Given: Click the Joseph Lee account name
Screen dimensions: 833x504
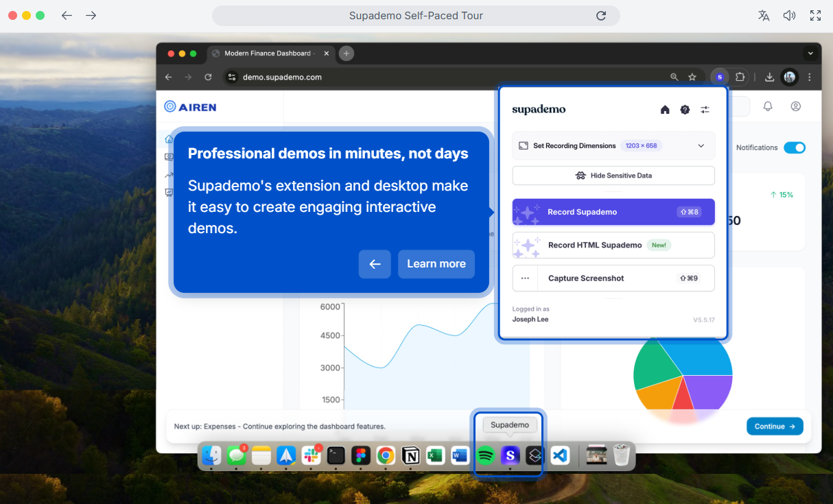Looking at the screenshot, I should pos(530,320).
